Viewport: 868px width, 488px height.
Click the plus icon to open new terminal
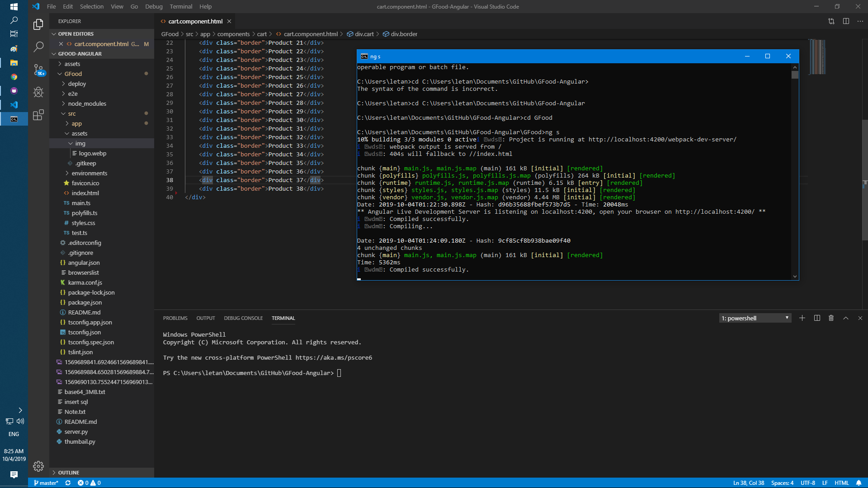[x=802, y=318]
